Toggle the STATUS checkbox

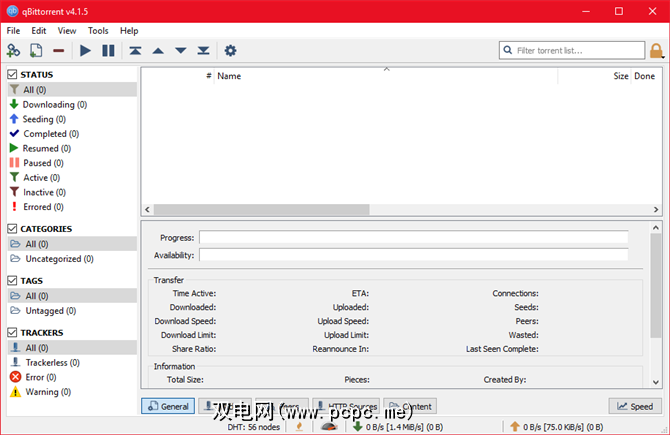(12, 74)
